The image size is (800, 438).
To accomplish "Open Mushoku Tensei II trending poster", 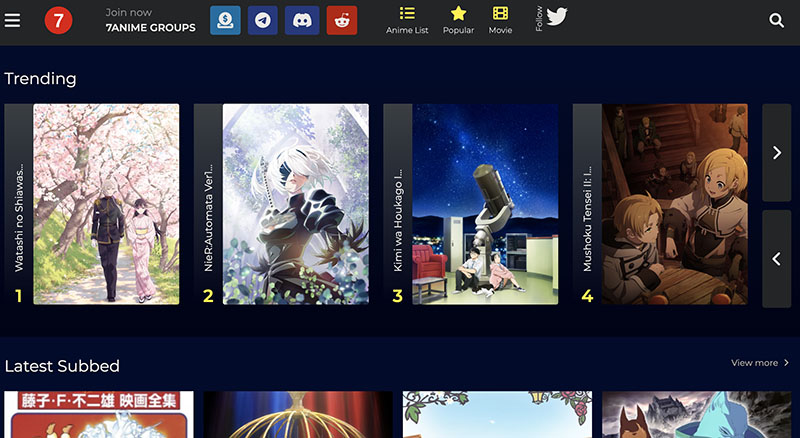I will pos(674,204).
